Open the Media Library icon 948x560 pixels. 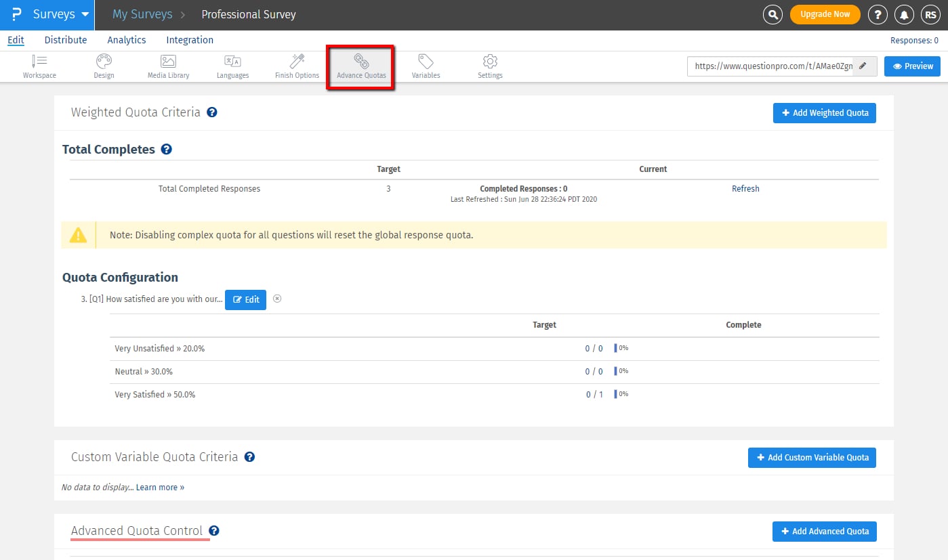tap(168, 62)
